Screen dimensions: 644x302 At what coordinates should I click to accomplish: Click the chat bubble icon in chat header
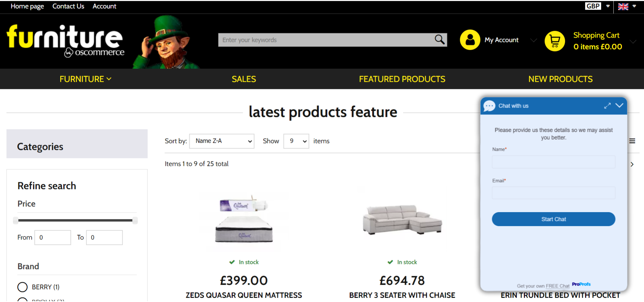point(489,106)
